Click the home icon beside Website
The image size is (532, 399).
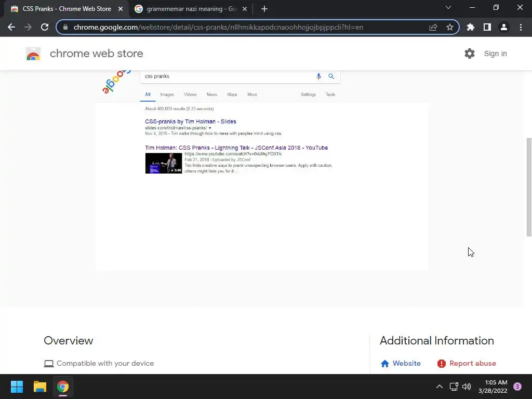pos(385,364)
